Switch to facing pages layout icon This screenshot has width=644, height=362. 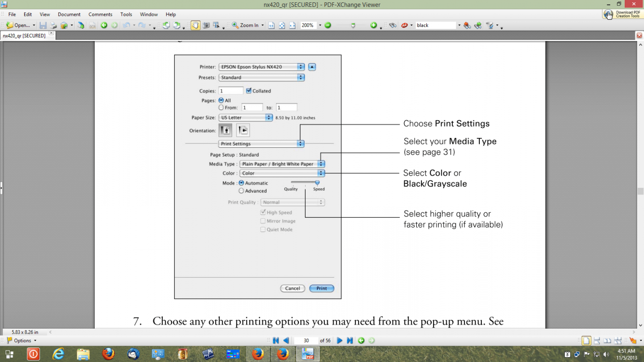(x=608, y=341)
